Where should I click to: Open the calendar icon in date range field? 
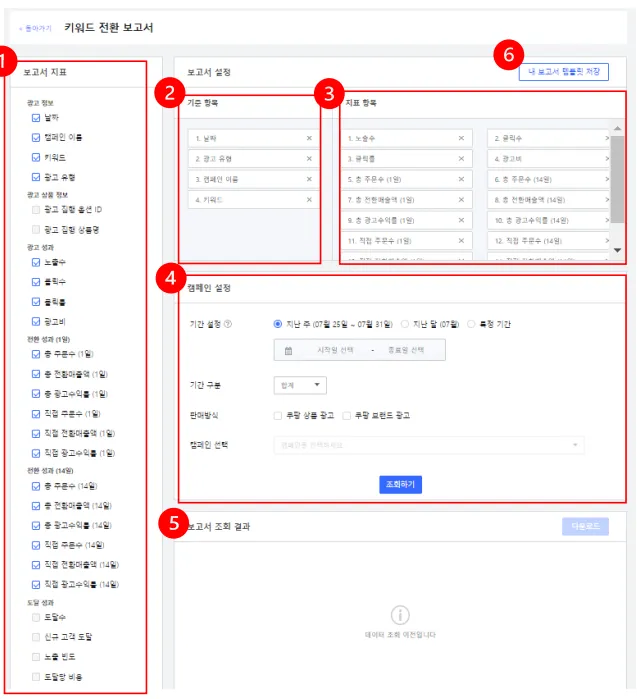point(288,350)
